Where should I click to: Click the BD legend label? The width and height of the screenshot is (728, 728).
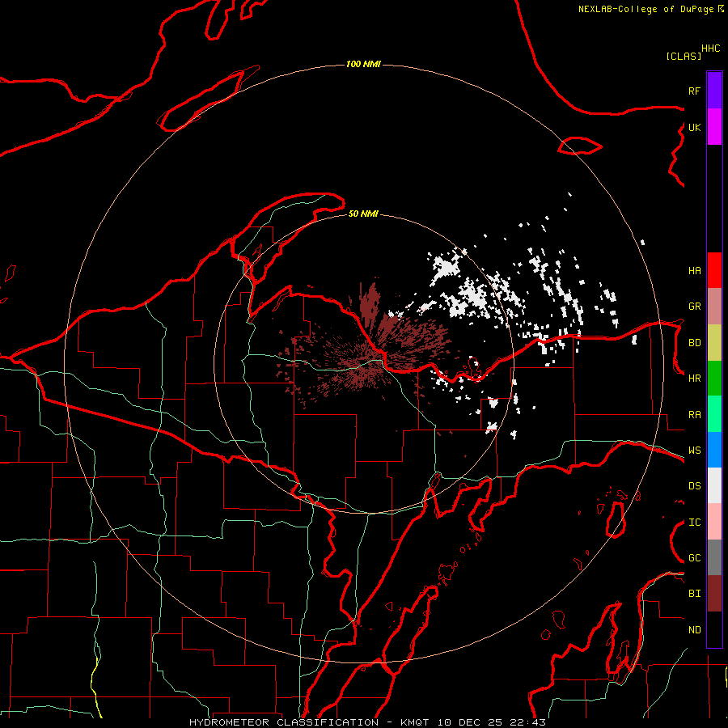[x=694, y=343]
